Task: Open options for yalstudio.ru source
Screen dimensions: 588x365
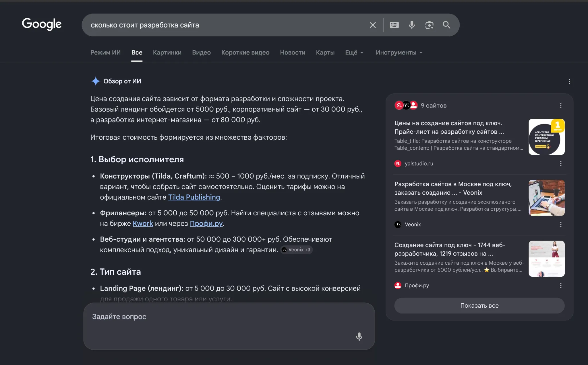Action: pos(560,164)
